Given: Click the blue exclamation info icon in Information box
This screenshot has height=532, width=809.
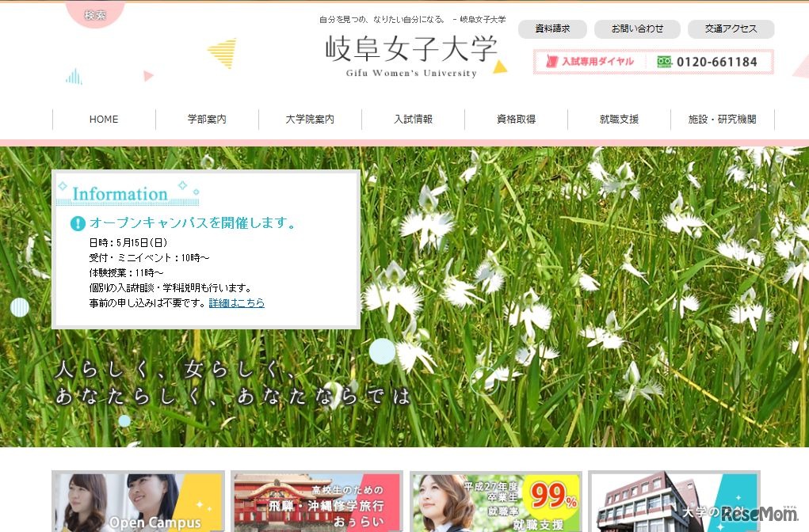Looking at the screenshot, I should (77, 222).
